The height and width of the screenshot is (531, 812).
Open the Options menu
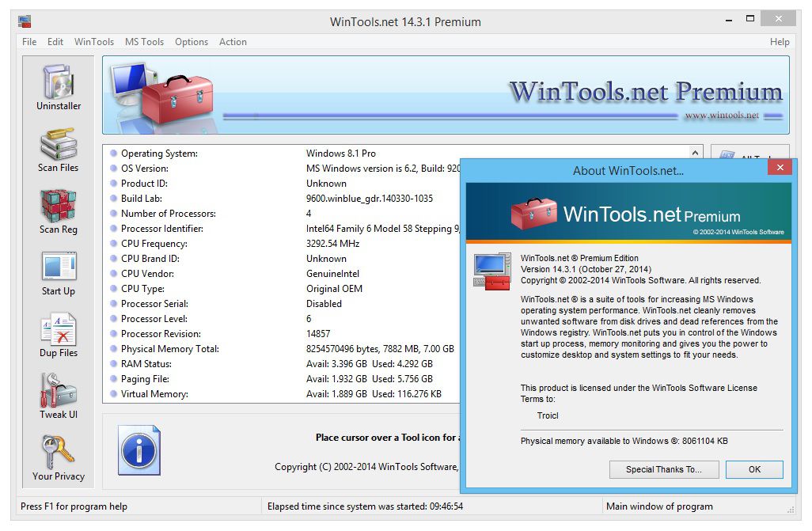(192, 42)
